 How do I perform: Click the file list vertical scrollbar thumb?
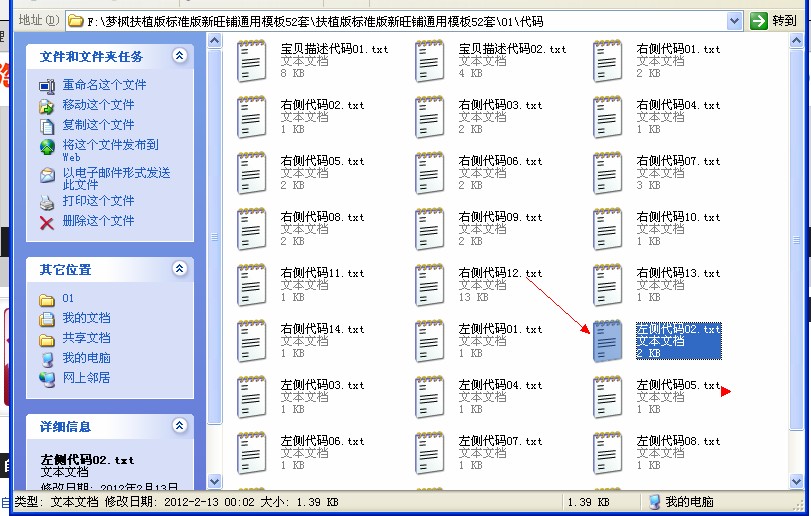coord(797,239)
